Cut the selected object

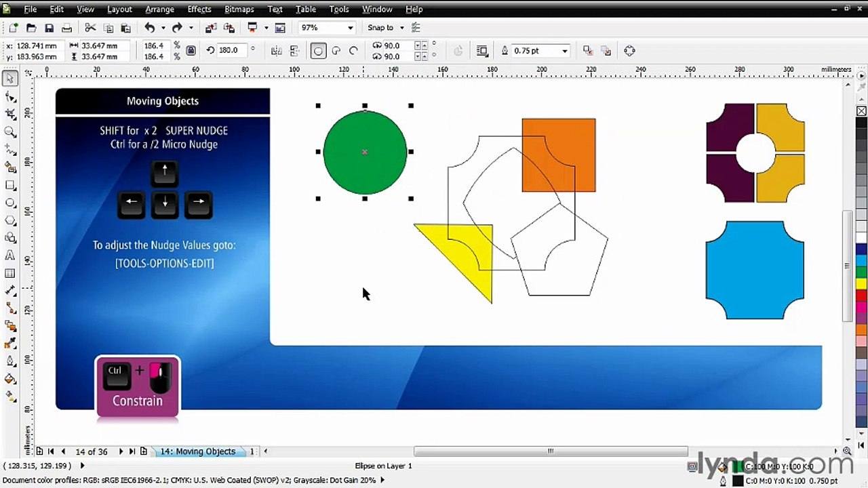coord(90,28)
